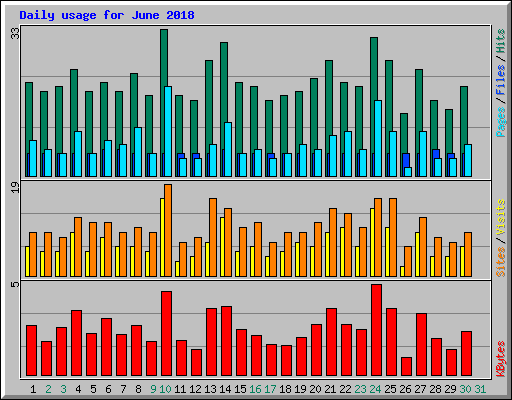Click the day 31 label on the x-axis

click(x=480, y=389)
